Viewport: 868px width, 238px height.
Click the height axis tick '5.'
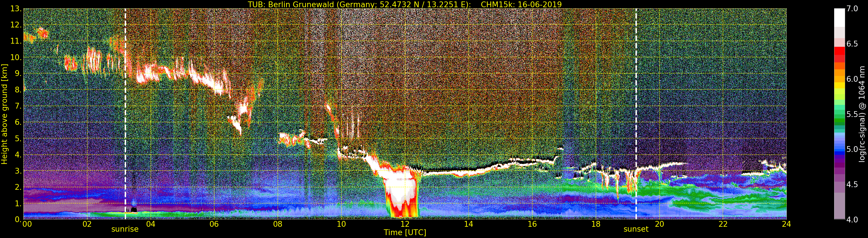[18, 138]
